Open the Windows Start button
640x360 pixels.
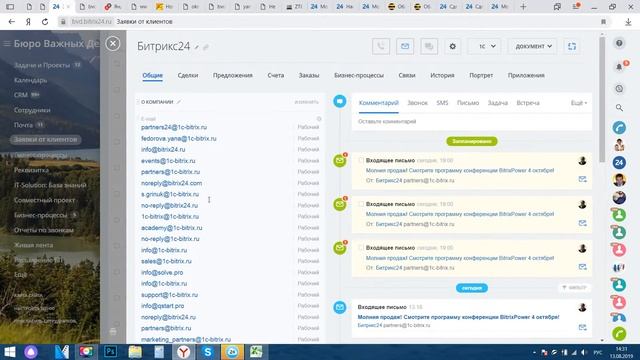click(9, 352)
